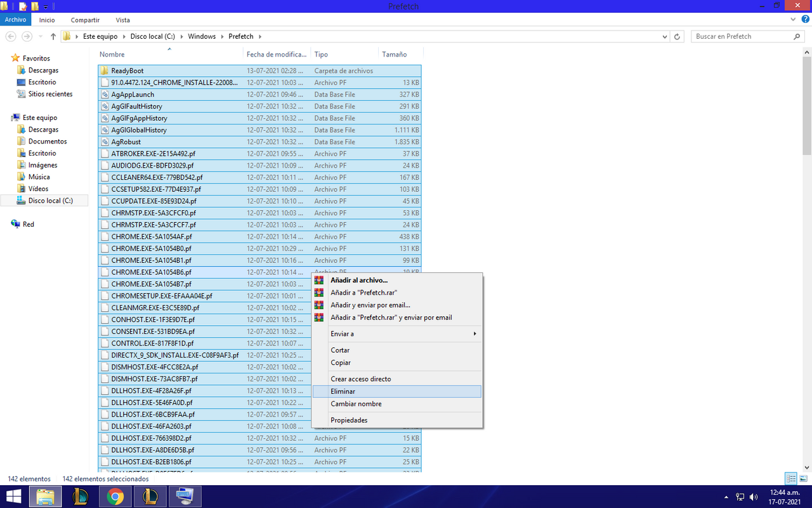Click the network tray icon

[740, 497]
